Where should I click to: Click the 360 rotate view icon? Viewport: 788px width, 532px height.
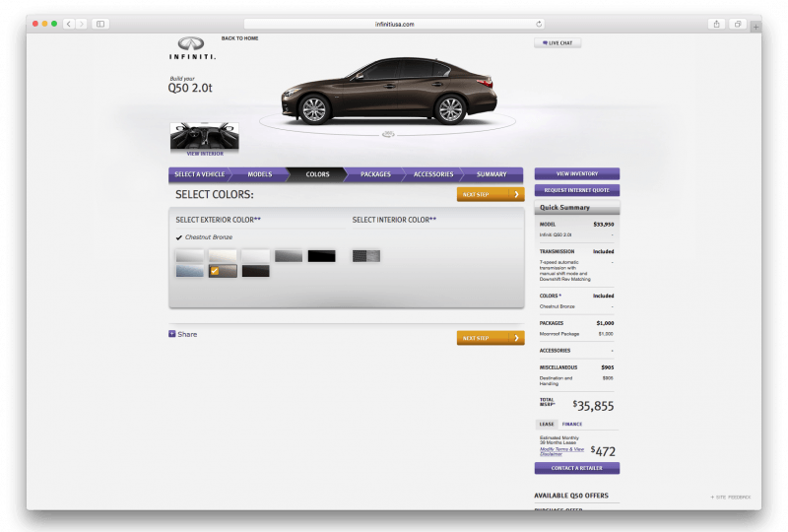(x=388, y=134)
